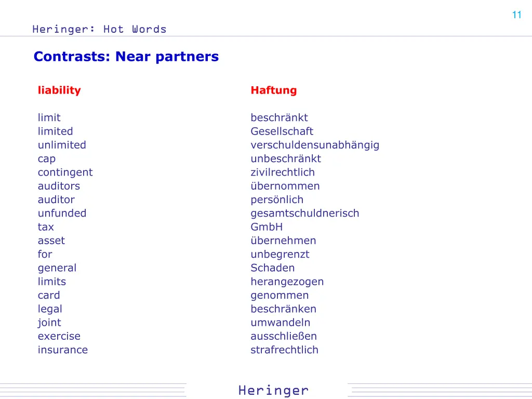Select the word 'GmbH'
Image resolution: width=532 pixels, height=399 pixels.
point(267,227)
